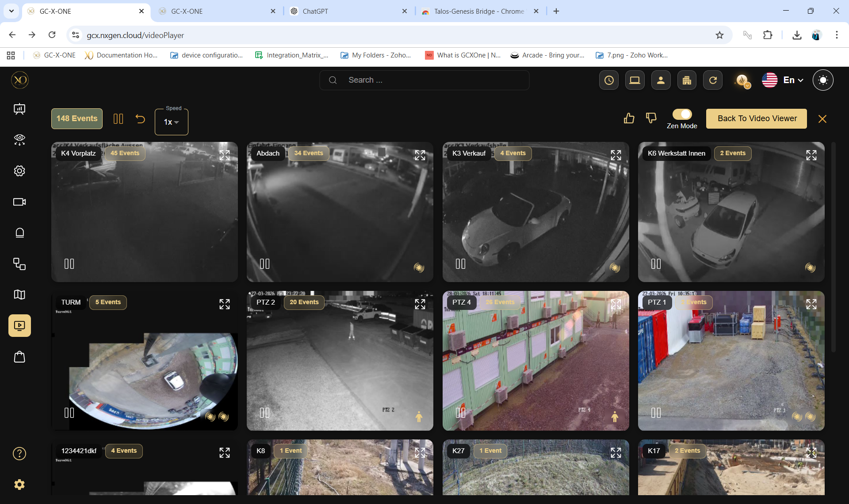Click the Search input field
Screen dimensions: 849x504
[x=424, y=80]
